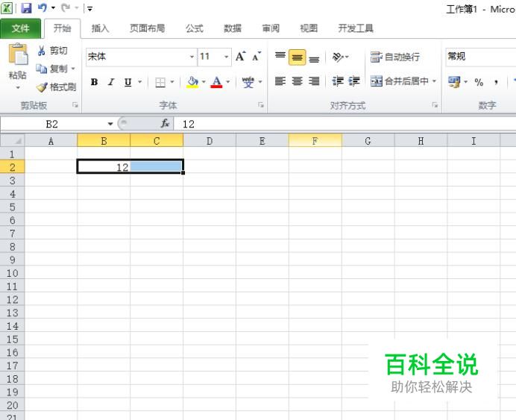
Task: Align cell text right
Action: click(x=314, y=81)
